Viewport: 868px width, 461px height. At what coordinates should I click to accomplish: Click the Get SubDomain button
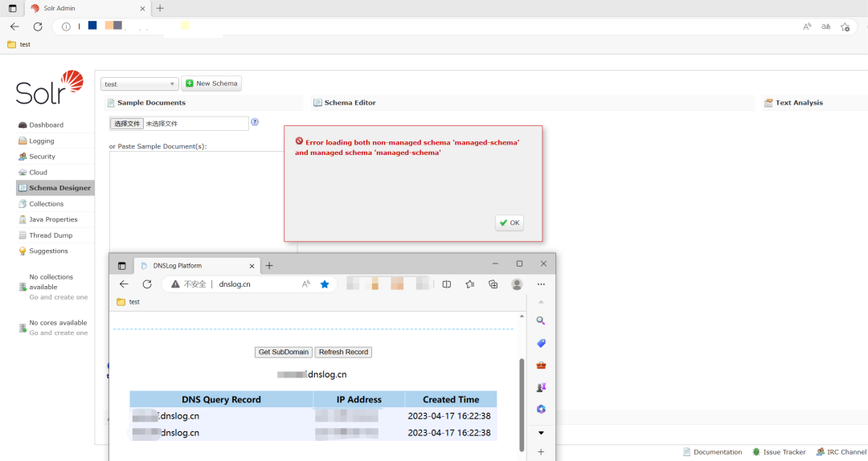284,352
